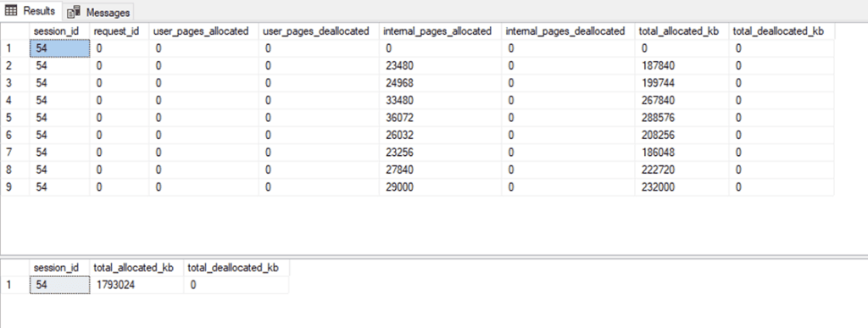Click session_id 54 in bottom summary grid
868x328 pixels.
click(x=60, y=285)
